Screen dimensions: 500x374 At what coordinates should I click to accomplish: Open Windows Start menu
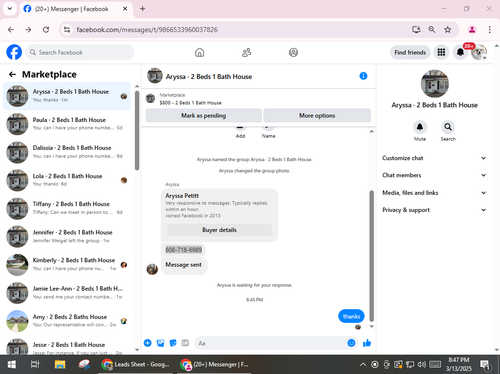[12, 365]
